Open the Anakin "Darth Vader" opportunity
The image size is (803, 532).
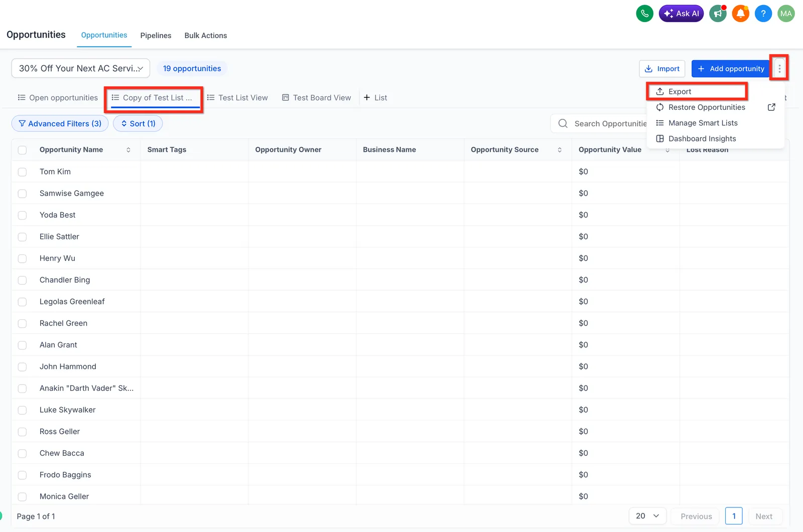coord(86,388)
